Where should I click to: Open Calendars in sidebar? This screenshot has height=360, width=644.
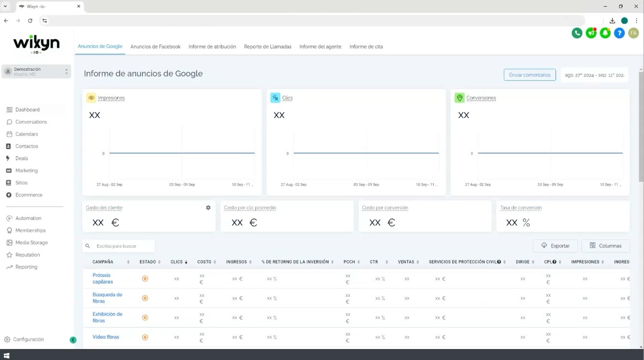(26, 134)
